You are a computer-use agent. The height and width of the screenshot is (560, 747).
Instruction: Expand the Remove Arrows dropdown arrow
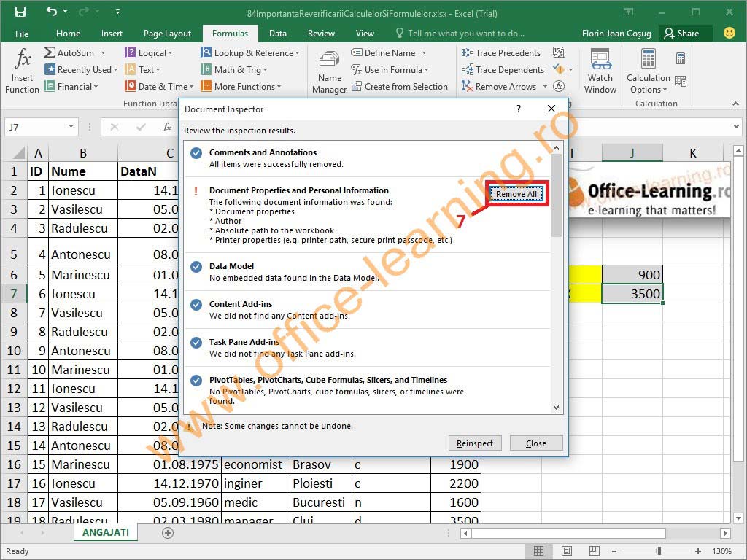[545, 86]
